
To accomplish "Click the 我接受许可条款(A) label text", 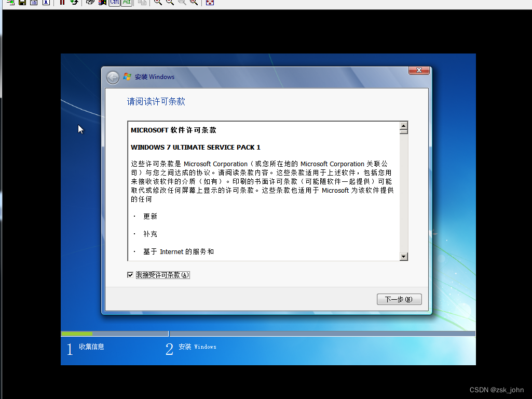I will 163,275.
